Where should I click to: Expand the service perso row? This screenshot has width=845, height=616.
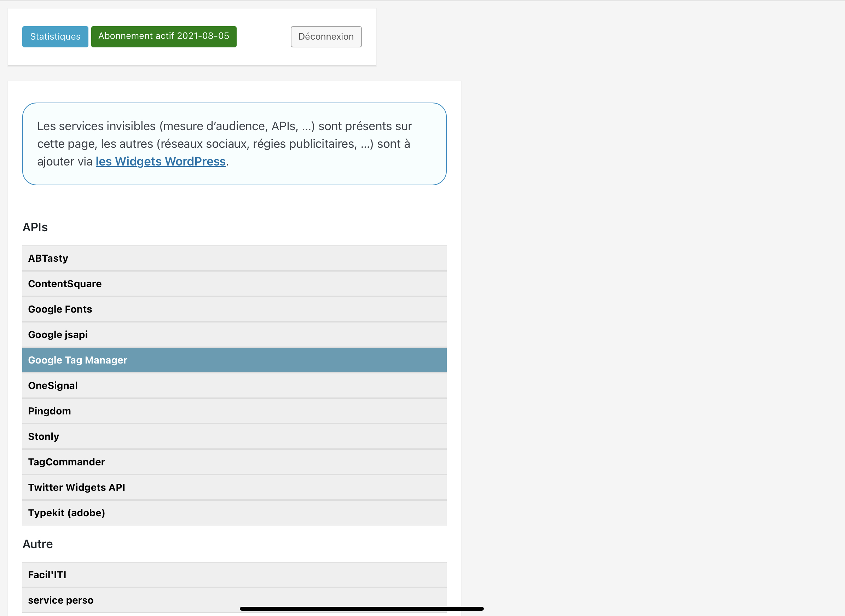point(234,600)
